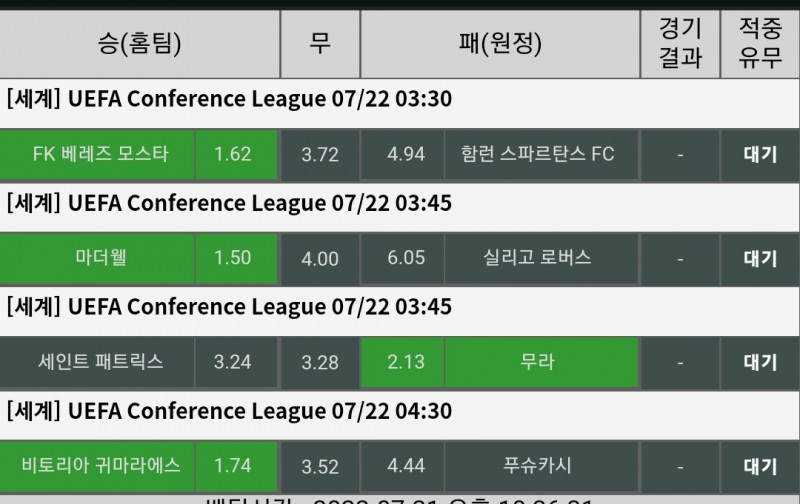Click the 승(홈팀) column header
The width and height of the screenshot is (800, 504).
[139, 43]
